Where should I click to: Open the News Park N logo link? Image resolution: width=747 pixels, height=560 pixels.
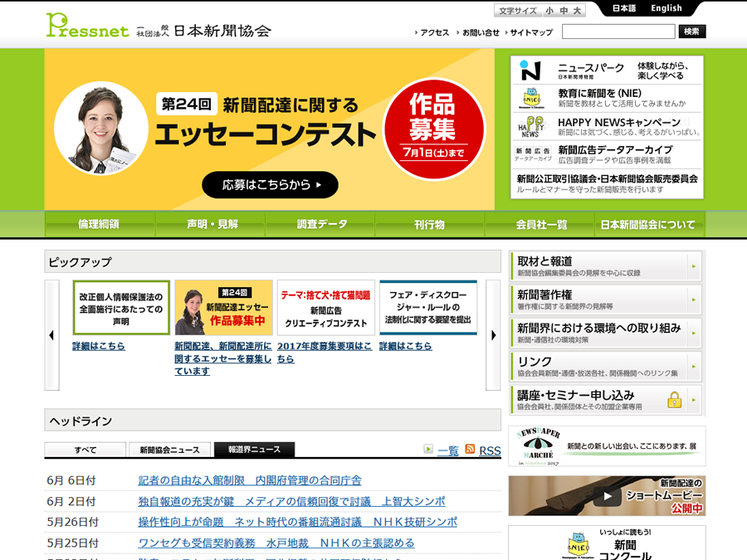(530, 71)
